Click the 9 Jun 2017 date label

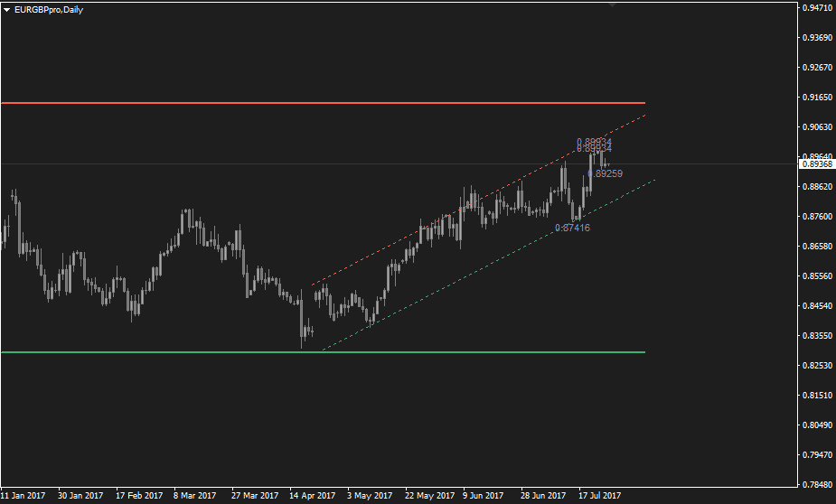click(x=483, y=496)
